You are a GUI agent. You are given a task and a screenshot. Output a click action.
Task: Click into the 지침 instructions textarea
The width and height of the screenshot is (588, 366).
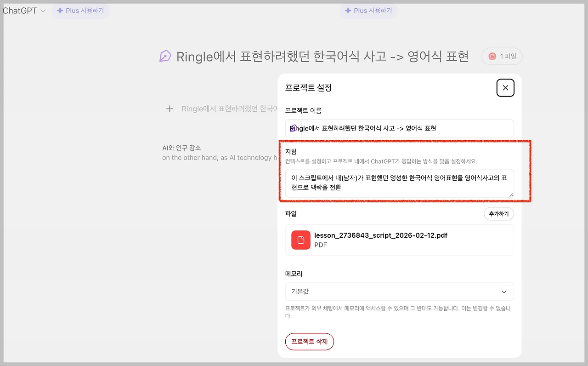(400, 183)
